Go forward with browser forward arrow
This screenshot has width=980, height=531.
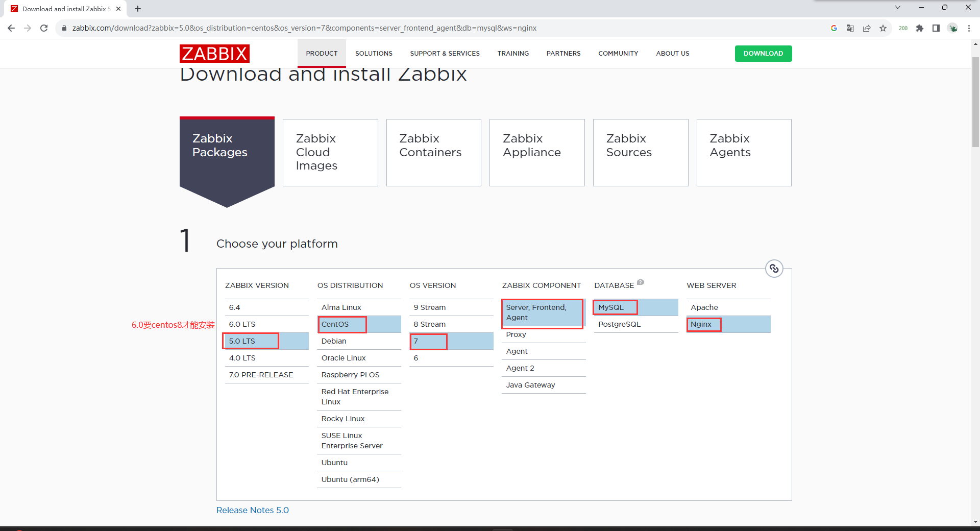(28, 28)
